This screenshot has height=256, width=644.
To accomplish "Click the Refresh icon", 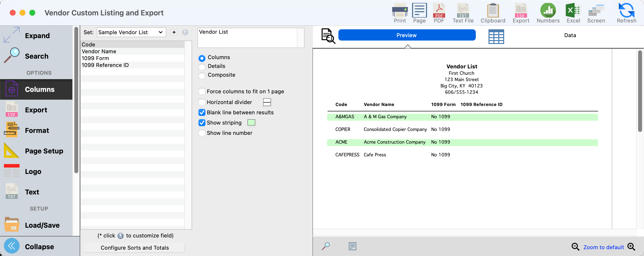I will (626, 13).
